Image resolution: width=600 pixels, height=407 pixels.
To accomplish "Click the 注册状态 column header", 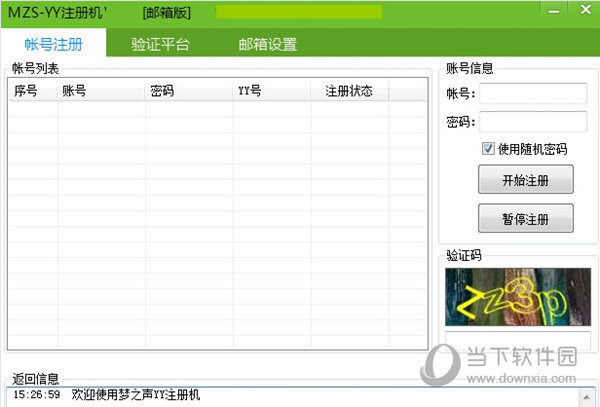I will point(350,91).
